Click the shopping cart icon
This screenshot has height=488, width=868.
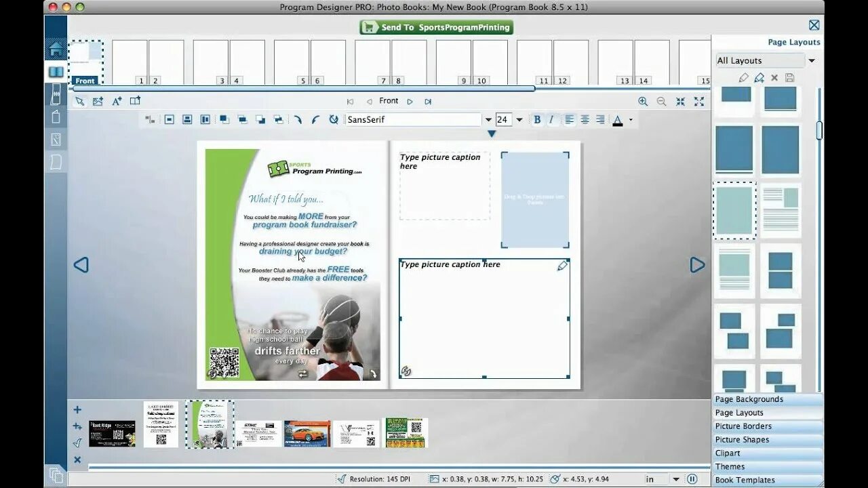368,27
